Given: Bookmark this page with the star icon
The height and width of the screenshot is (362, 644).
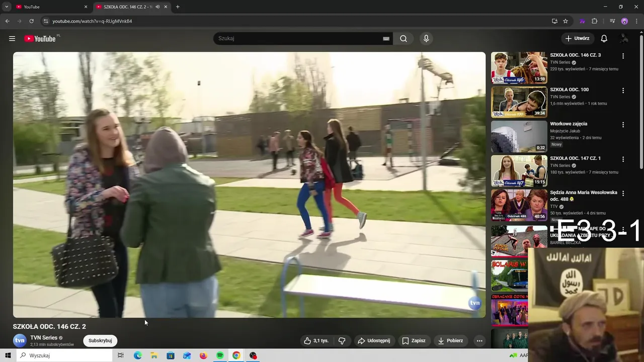Looking at the screenshot, I should (566, 21).
